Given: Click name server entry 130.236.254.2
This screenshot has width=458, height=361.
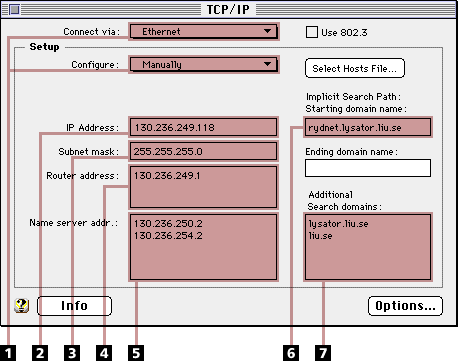Looking at the screenshot, I should pos(168,236).
